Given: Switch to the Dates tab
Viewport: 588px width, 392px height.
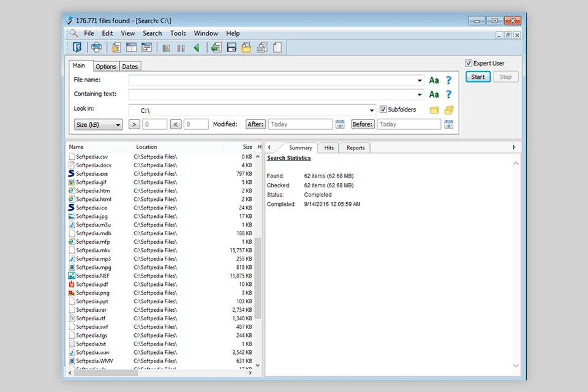Looking at the screenshot, I should (x=130, y=66).
